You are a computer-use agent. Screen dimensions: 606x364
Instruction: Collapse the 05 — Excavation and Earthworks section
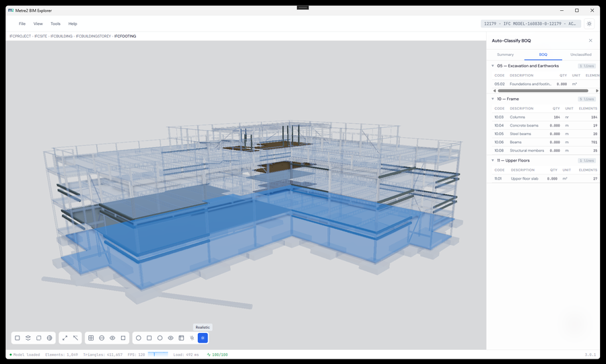(493, 66)
